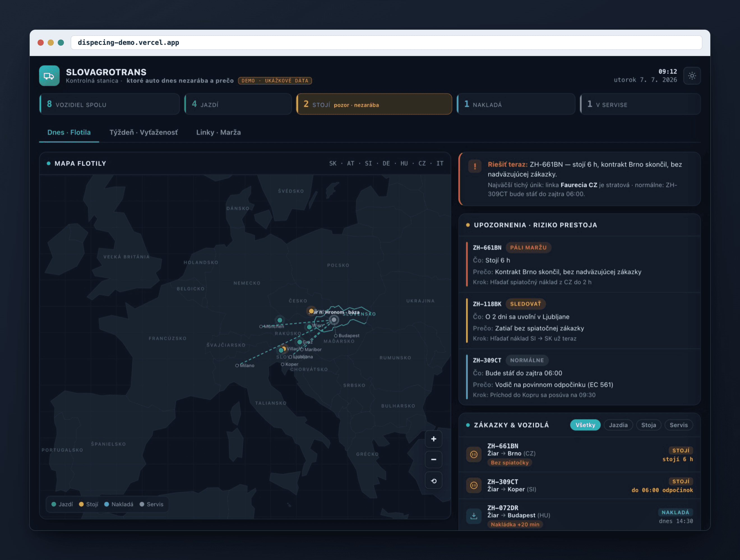
Task: Click the browser green maximize dot
Action: (61, 43)
